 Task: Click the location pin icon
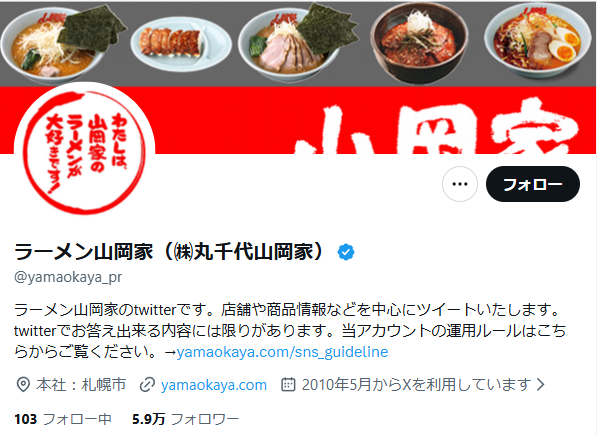tap(23, 385)
